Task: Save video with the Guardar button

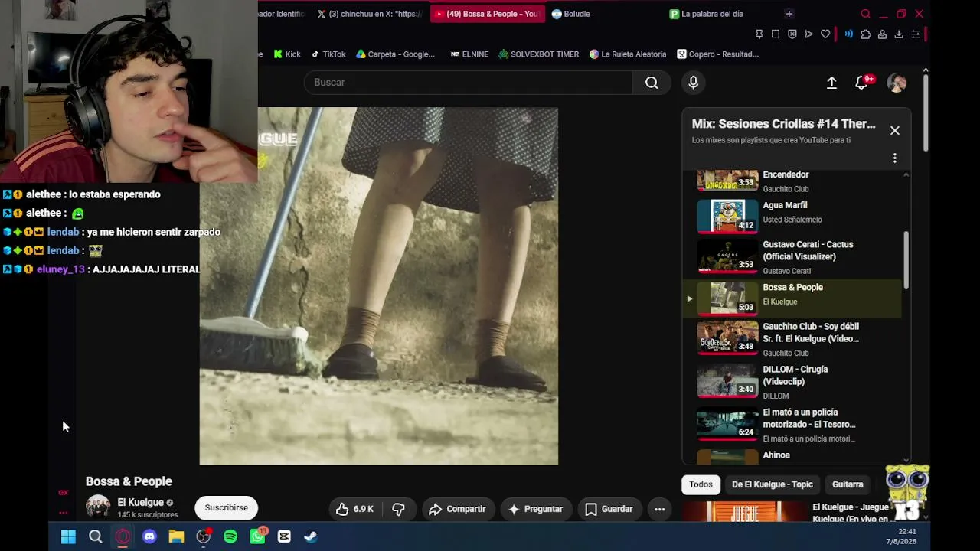Action: [609, 509]
